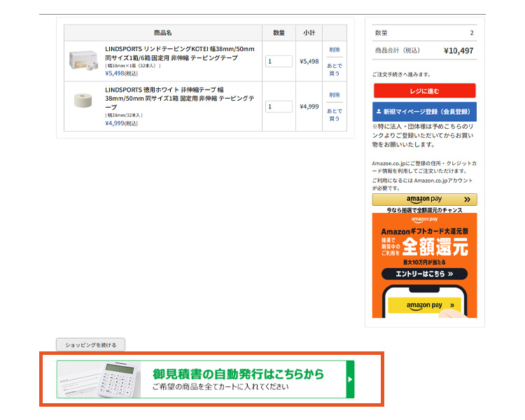Delete the KOTEI tape item with 削除
525x420 pixels.
point(335,50)
